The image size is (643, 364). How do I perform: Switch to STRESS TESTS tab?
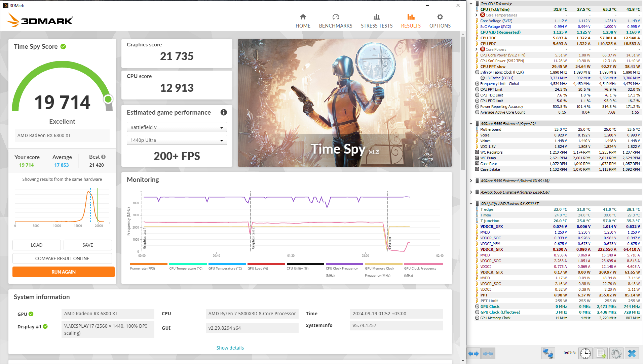(x=377, y=21)
